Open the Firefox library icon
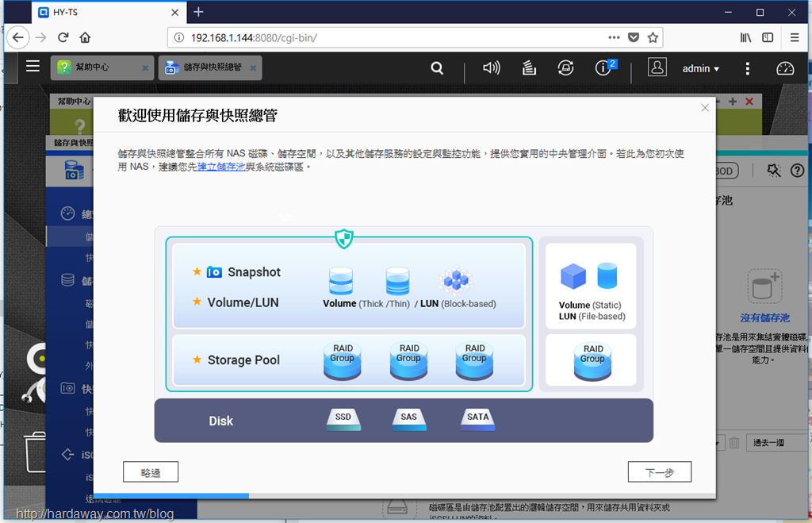This screenshot has width=812, height=523. (x=745, y=37)
